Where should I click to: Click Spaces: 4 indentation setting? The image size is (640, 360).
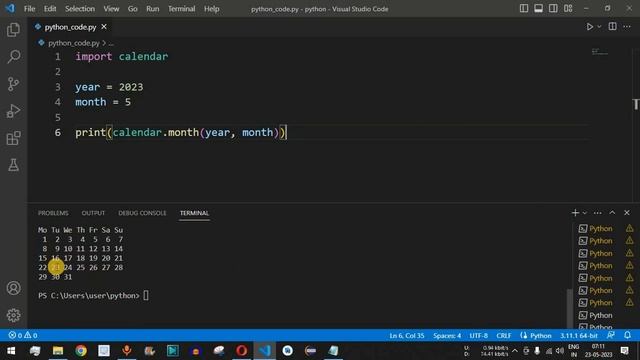[x=447, y=336]
